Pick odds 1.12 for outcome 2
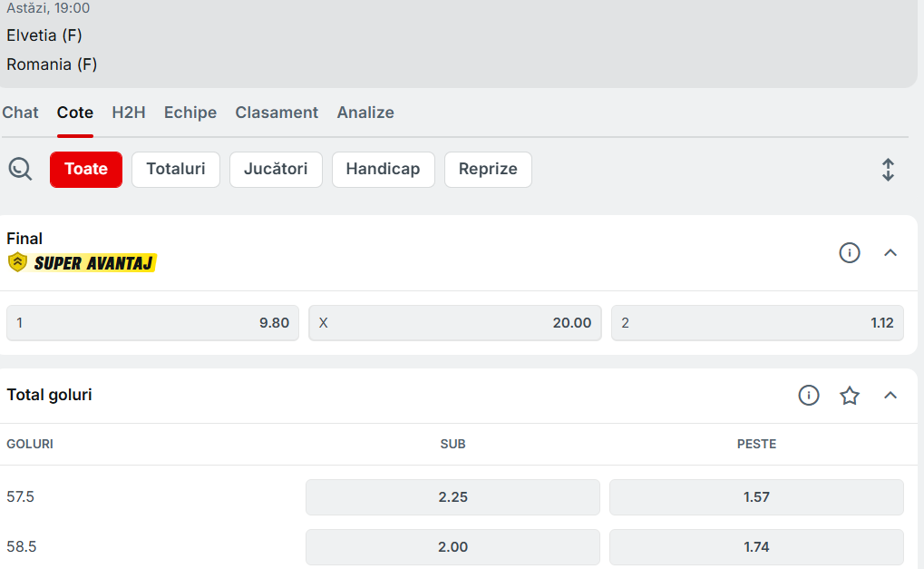The width and height of the screenshot is (924, 569). click(757, 323)
